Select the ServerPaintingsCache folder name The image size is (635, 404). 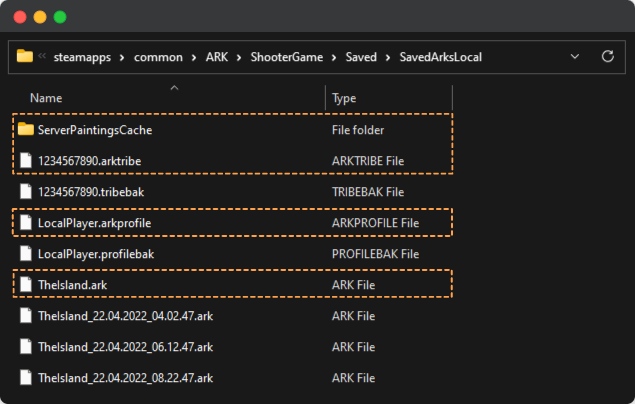[95, 130]
